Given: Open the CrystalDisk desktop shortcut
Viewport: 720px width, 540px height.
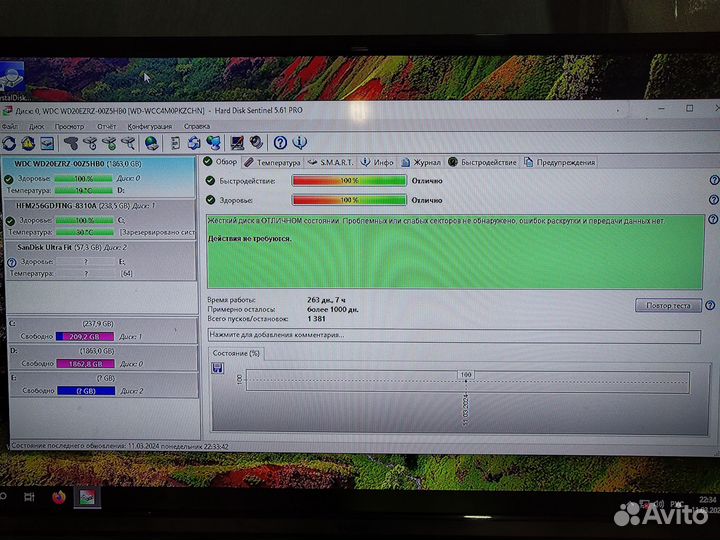Looking at the screenshot, I should pyautogui.click(x=13, y=82).
